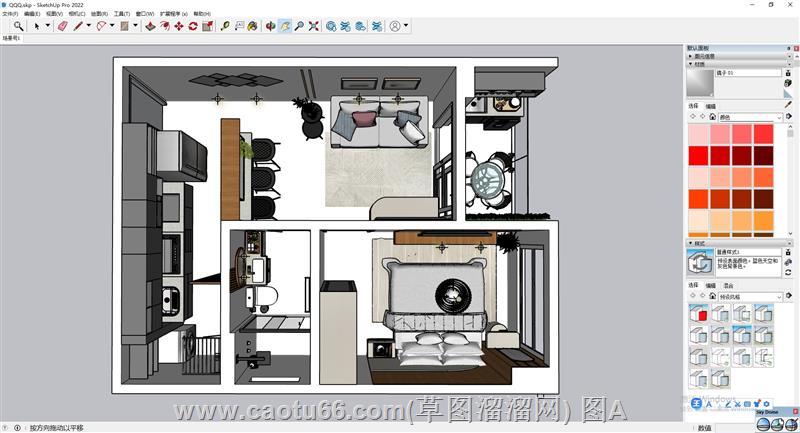Open the 扩展程序 Extensions menu
The width and height of the screenshot is (800, 433).
[x=174, y=14]
